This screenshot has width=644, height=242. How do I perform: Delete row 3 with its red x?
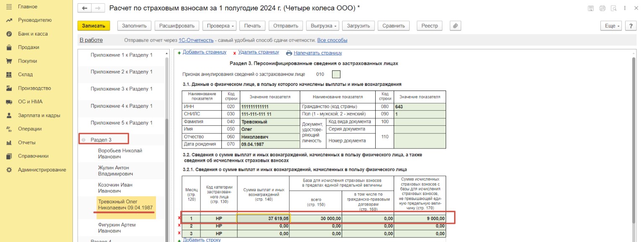pyautogui.click(x=179, y=233)
